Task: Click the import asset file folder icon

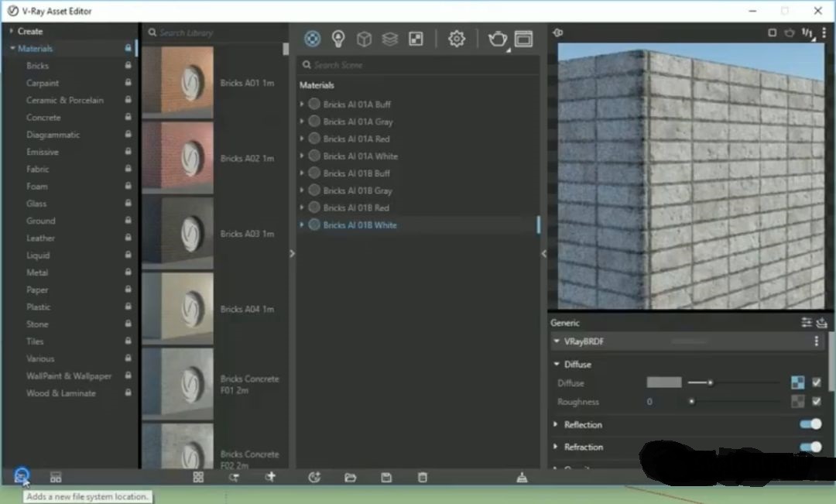Action: click(x=351, y=478)
